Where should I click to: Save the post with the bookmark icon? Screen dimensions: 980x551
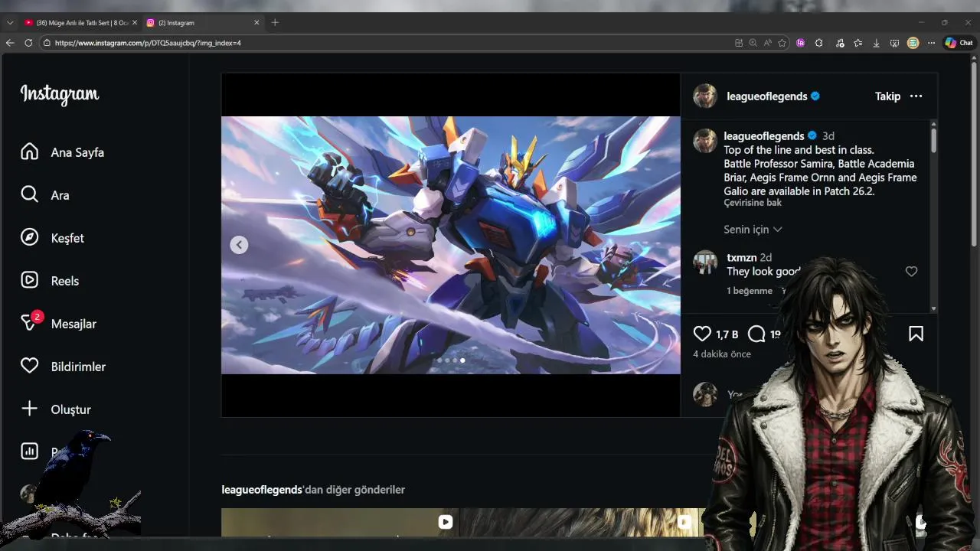[x=916, y=334]
